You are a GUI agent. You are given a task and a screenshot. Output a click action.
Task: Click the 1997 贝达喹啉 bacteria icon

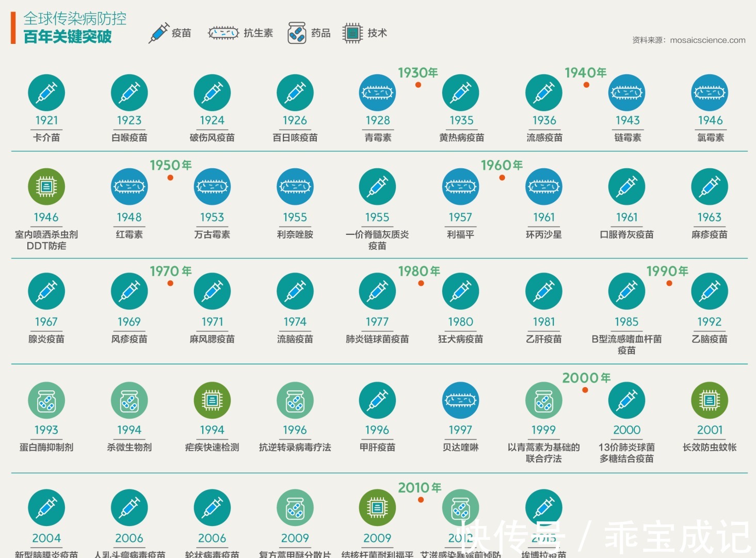coord(460,400)
